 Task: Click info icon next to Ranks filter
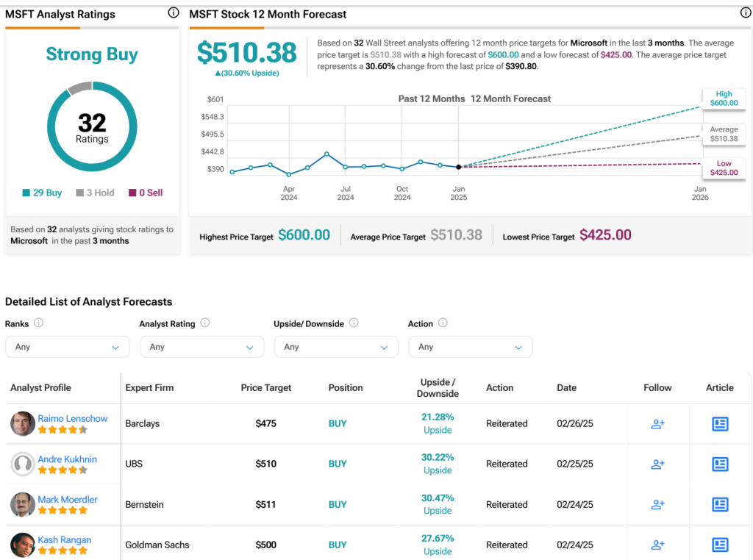(x=39, y=323)
